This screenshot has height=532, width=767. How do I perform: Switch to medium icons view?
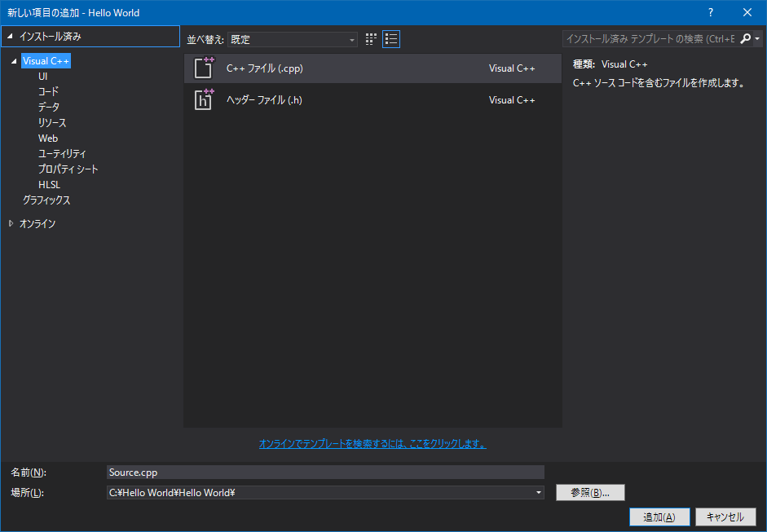[371, 38]
